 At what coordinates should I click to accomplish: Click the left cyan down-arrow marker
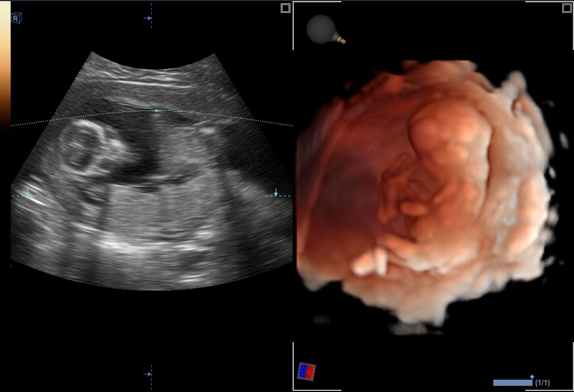coord(28,192)
